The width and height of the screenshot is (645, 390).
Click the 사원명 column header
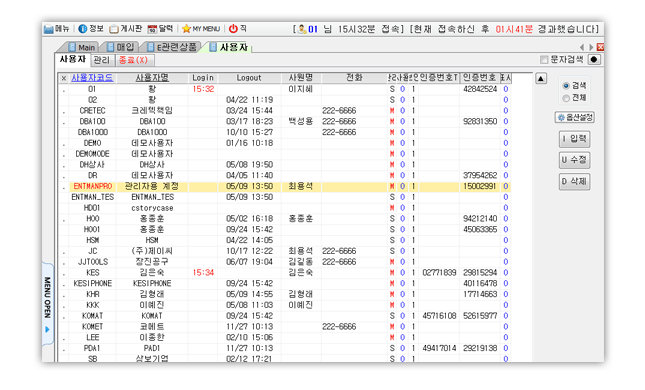coord(301,78)
